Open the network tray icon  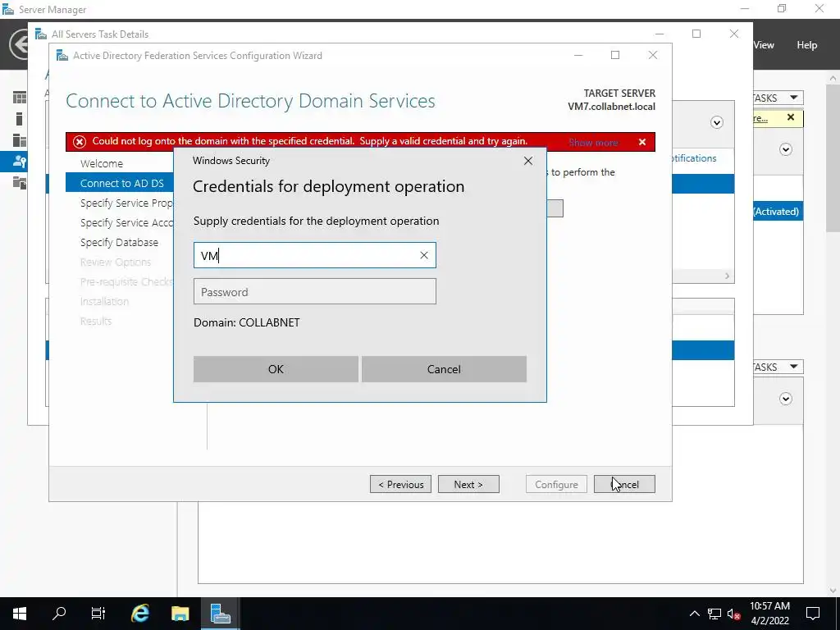[714, 614]
